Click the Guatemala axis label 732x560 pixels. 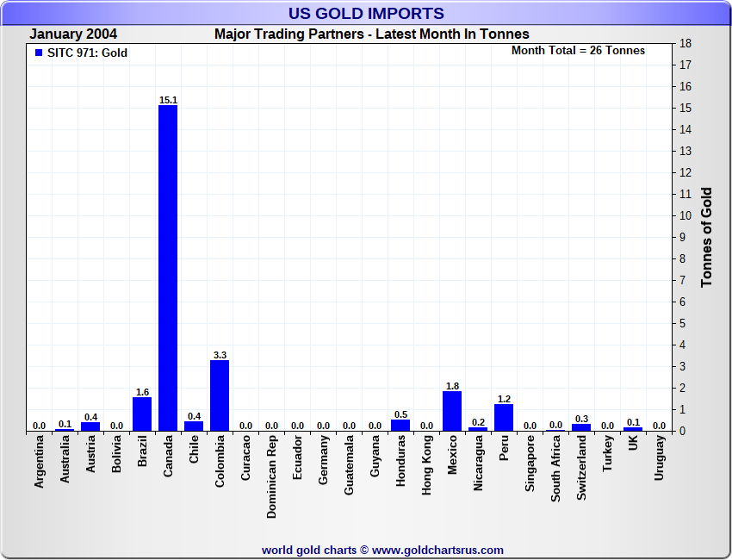coord(349,464)
